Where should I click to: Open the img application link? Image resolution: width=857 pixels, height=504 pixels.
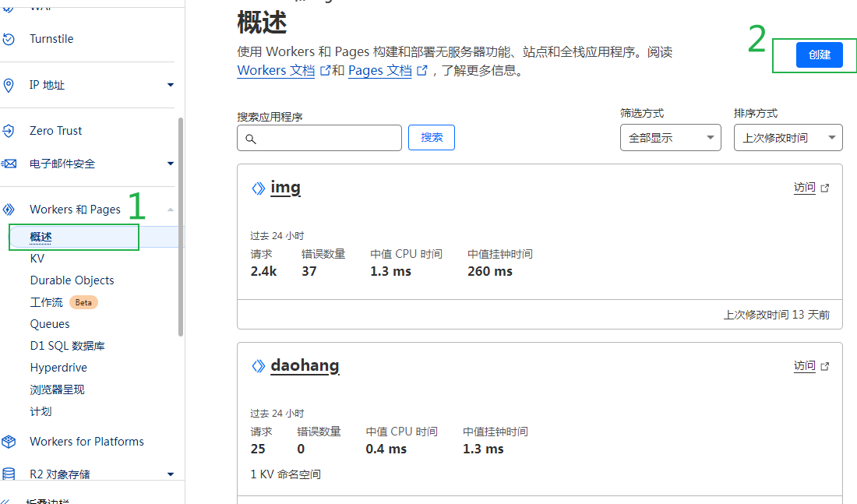[x=285, y=188]
